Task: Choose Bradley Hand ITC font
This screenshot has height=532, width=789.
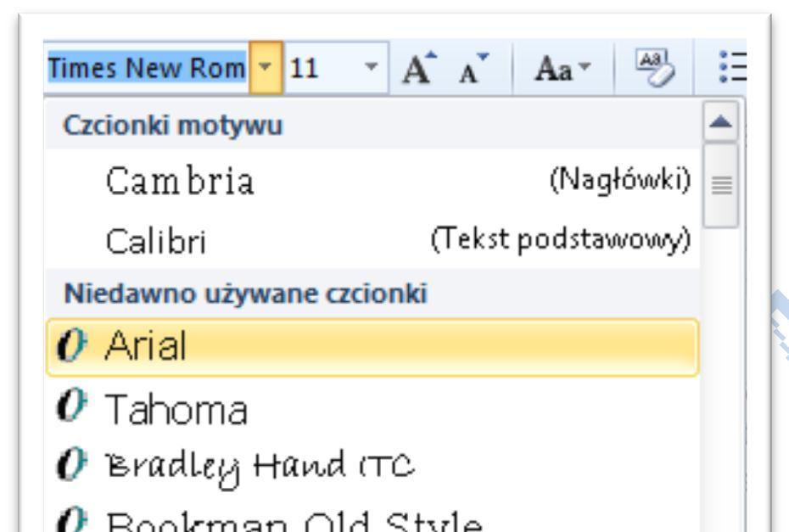Action: pyautogui.click(x=372, y=467)
